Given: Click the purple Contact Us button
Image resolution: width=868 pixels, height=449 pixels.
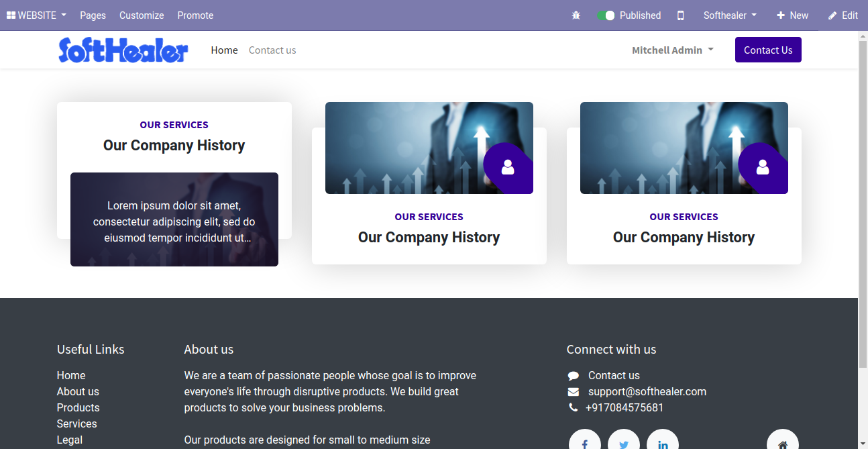Looking at the screenshot, I should pos(768,50).
